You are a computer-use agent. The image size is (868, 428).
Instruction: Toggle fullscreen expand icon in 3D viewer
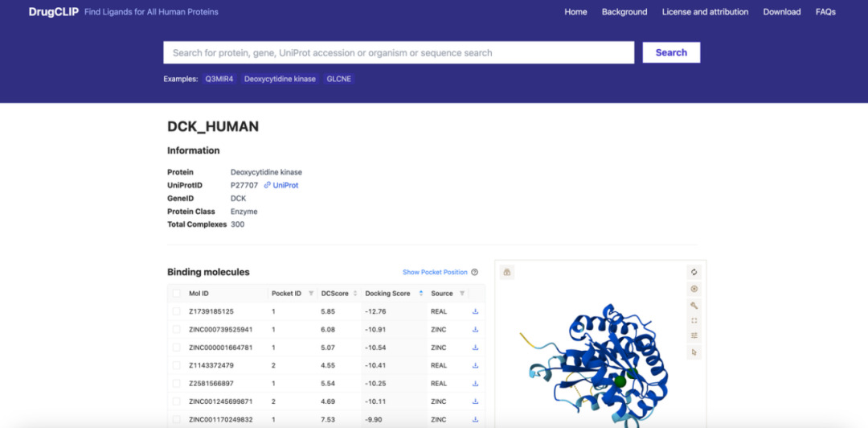694,320
